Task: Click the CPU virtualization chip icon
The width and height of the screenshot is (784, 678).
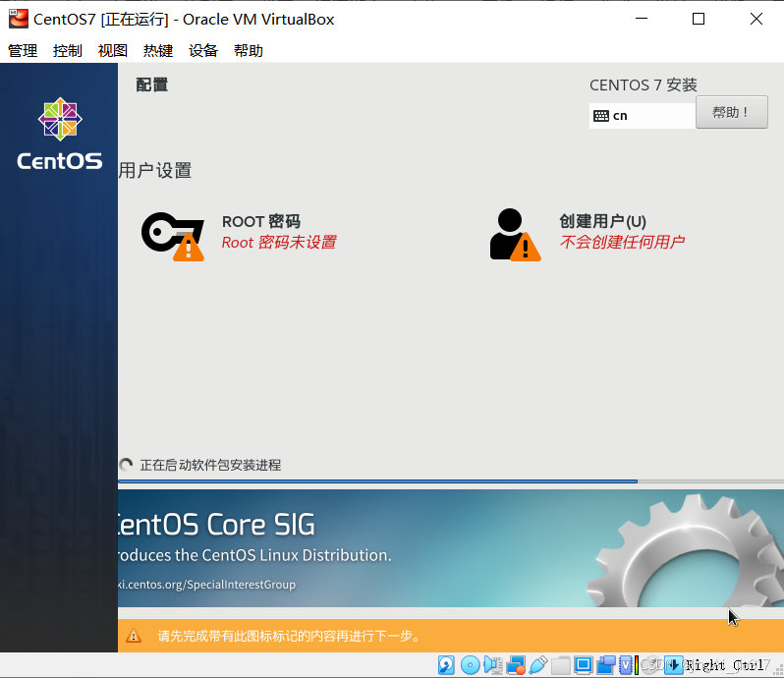Action: tap(626, 665)
